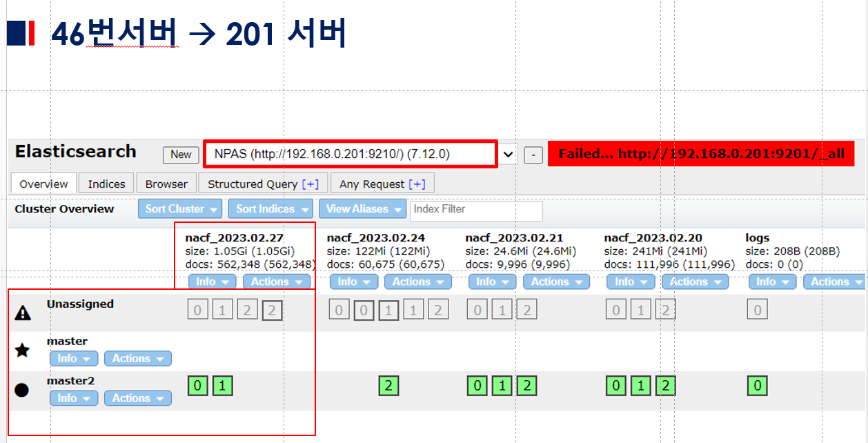Click the black circle icon beside master2
Image resolution: width=868 pixels, height=443 pixels.
click(x=22, y=390)
